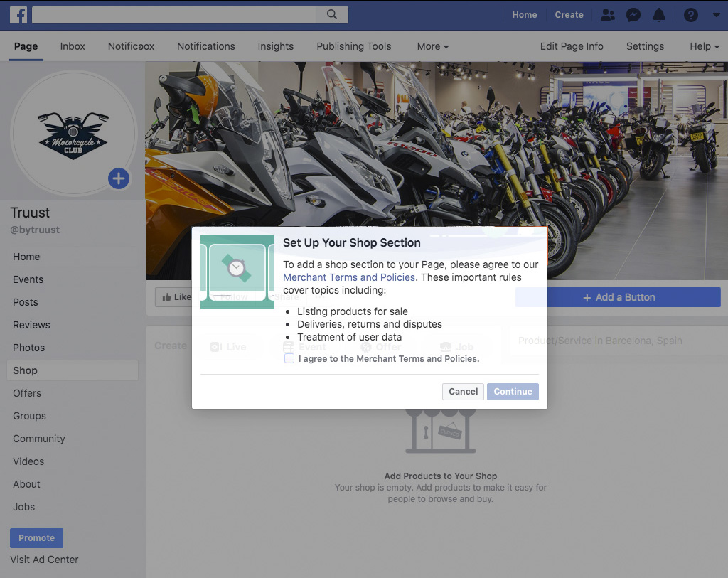Click Edit Page Info
Image resolution: width=728 pixels, height=578 pixels.
click(x=572, y=46)
